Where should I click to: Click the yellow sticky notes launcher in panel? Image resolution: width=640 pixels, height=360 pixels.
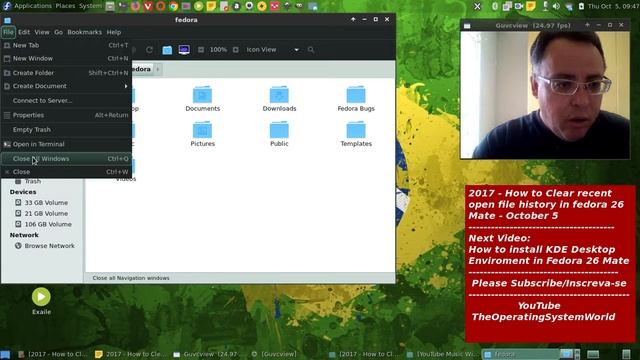(x=211, y=6)
